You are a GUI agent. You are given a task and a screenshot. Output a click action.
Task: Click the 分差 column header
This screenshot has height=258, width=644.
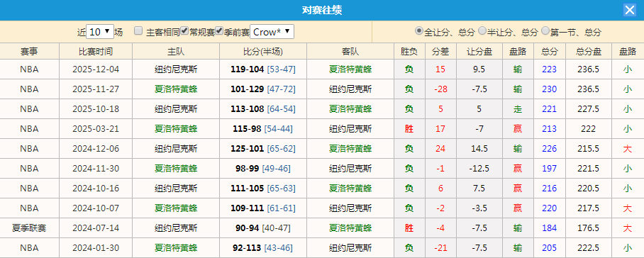click(440, 51)
